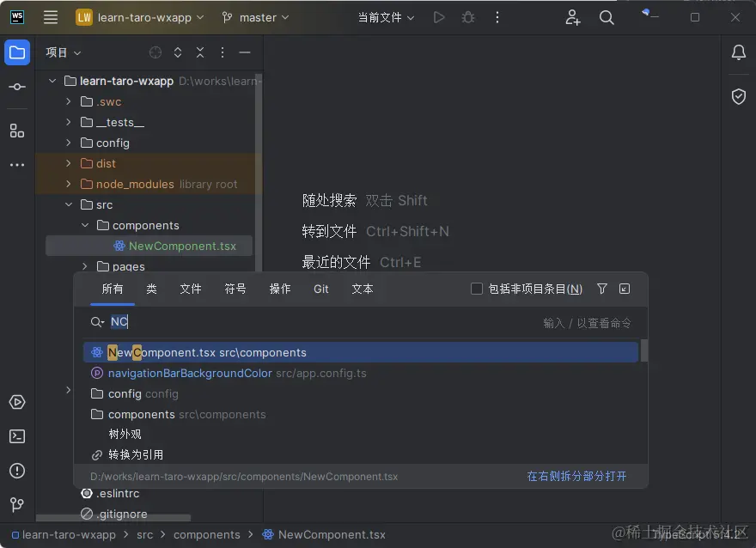Click the search filter funnel icon
This screenshot has height=548, width=756.
[x=602, y=289]
